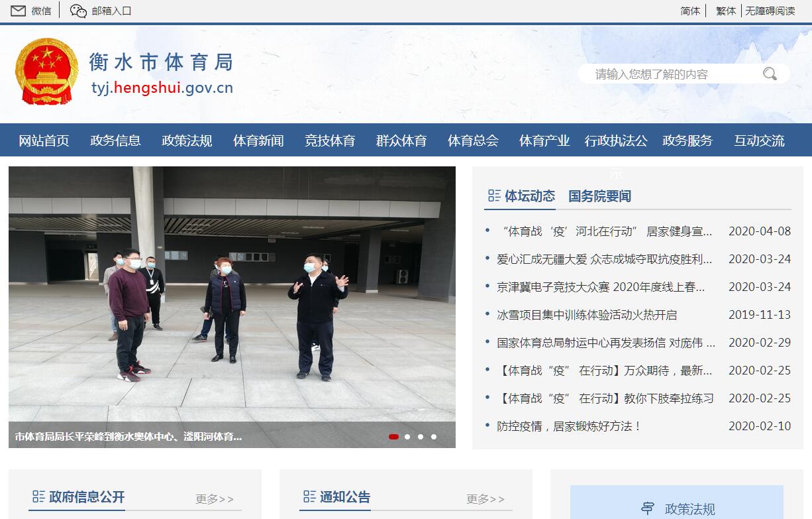This screenshot has width=812, height=519.
Task: Switch to the 国务院要闻 tab
Action: coord(599,196)
